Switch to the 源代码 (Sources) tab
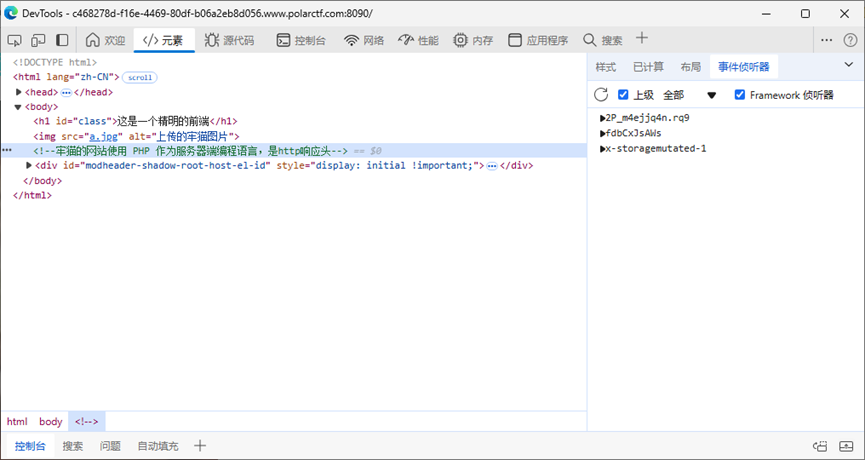865x460 pixels. (228, 40)
